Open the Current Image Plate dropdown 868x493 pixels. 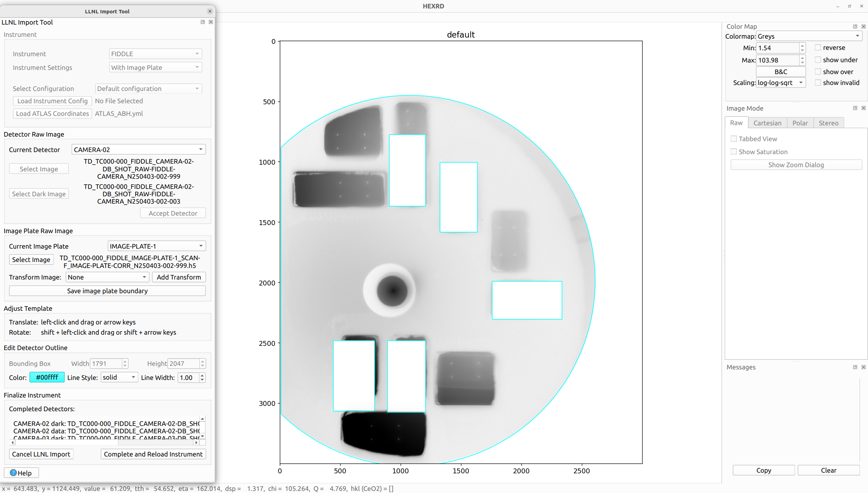click(156, 246)
